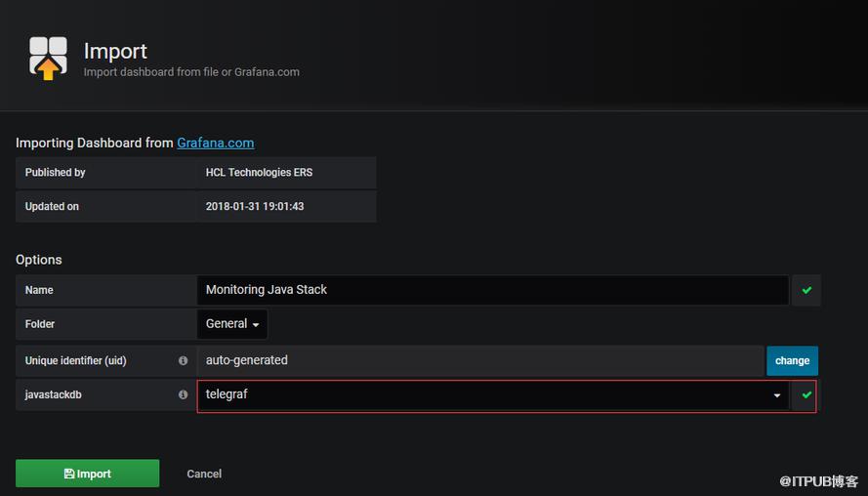Cancel the dashboard import

point(204,474)
